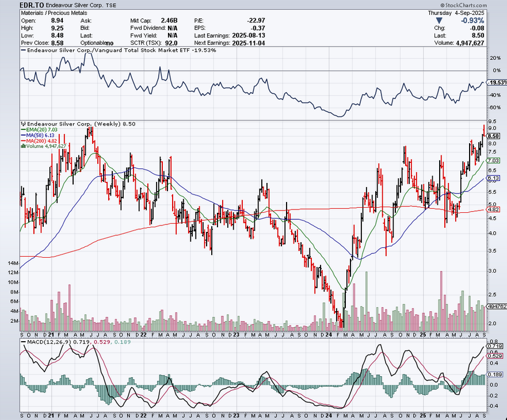
Task: Click the 25 year marker on price panel axis
Action: [x=422, y=335]
